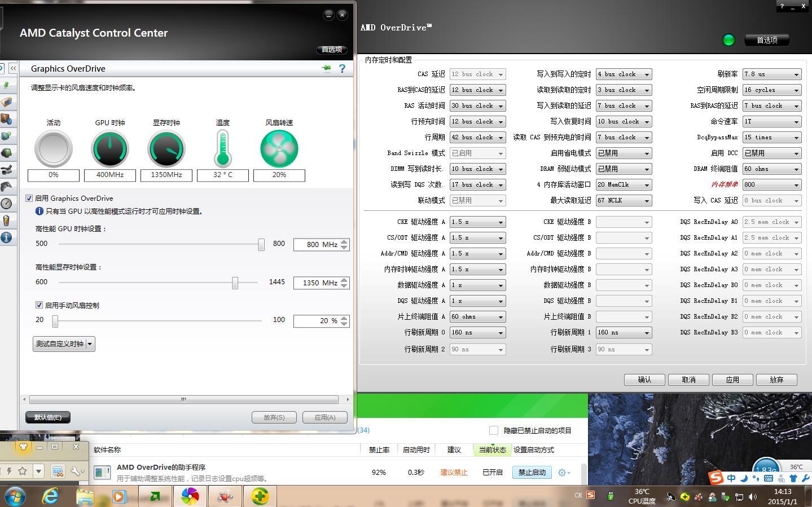Increase the 1350 MHz memory clock stepper

344,280
